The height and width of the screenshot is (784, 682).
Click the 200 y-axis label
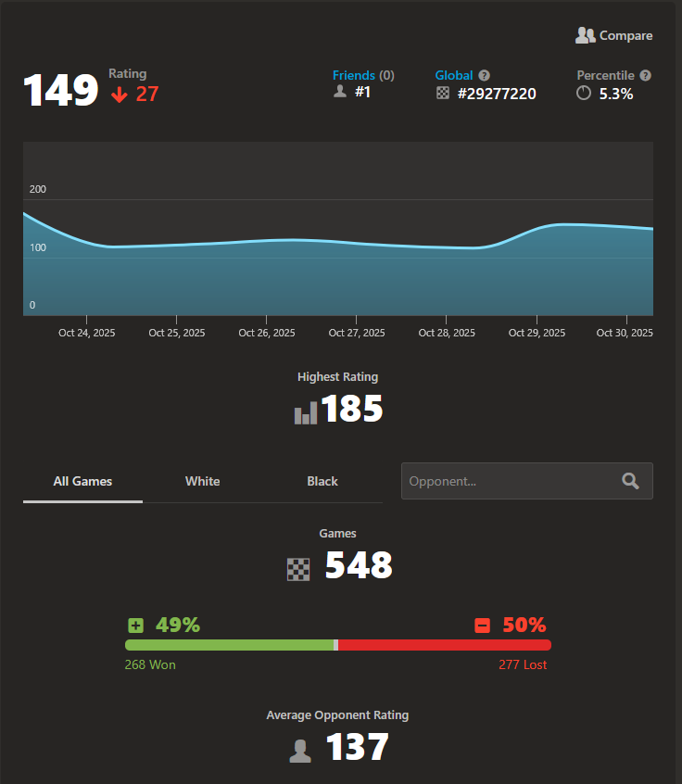37,189
